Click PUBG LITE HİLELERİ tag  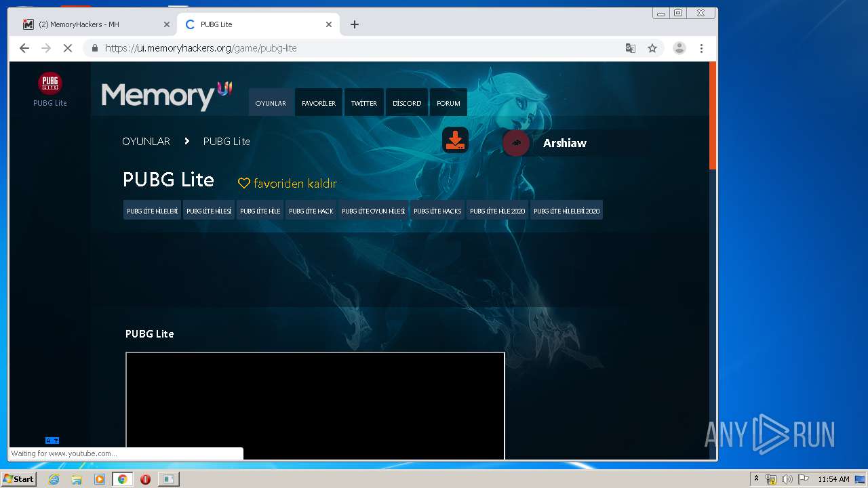point(152,211)
